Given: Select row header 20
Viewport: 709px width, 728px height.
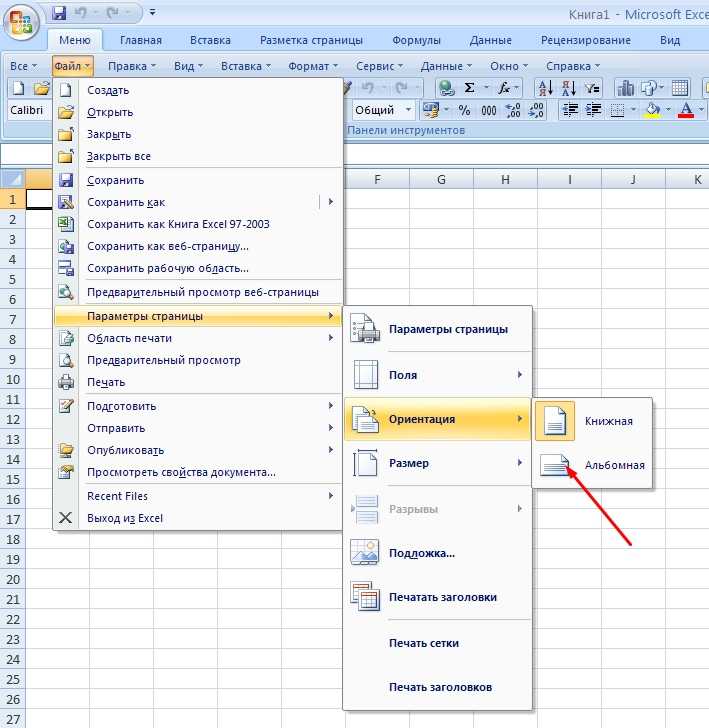Looking at the screenshot, I should pos(13,580).
